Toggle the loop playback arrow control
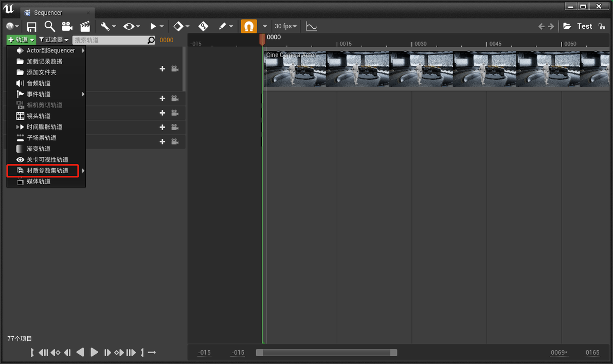613x364 pixels. pos(152,353)
